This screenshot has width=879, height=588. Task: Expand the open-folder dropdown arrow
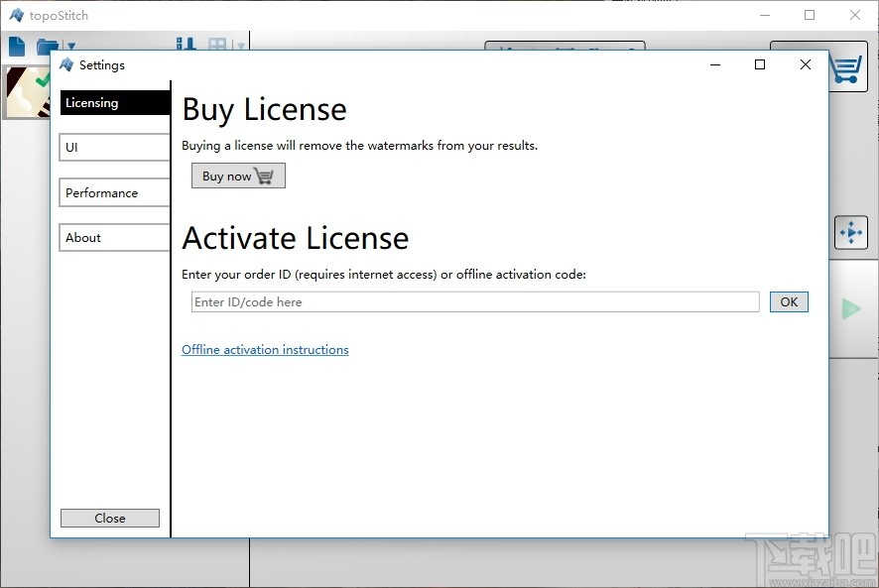pyautogui.click(x=70, y=46)
